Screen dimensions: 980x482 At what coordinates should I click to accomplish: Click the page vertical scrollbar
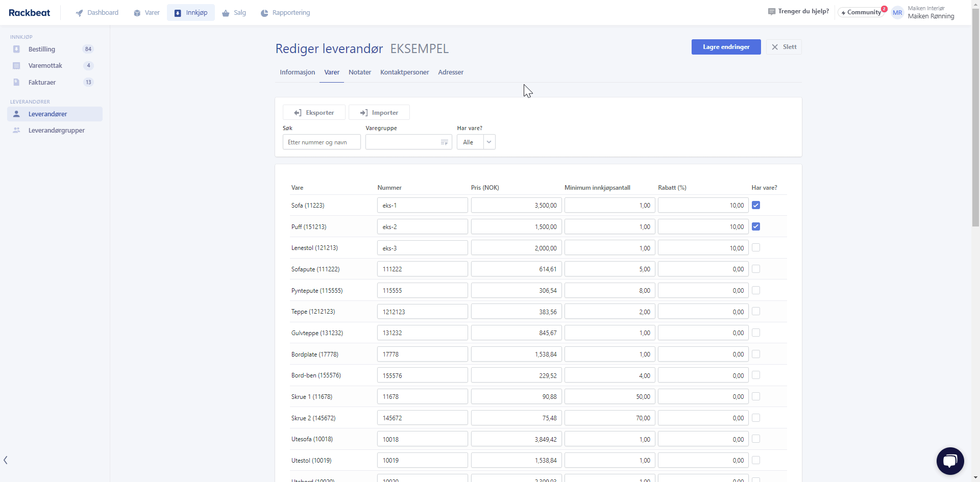(x=975, y=117)
